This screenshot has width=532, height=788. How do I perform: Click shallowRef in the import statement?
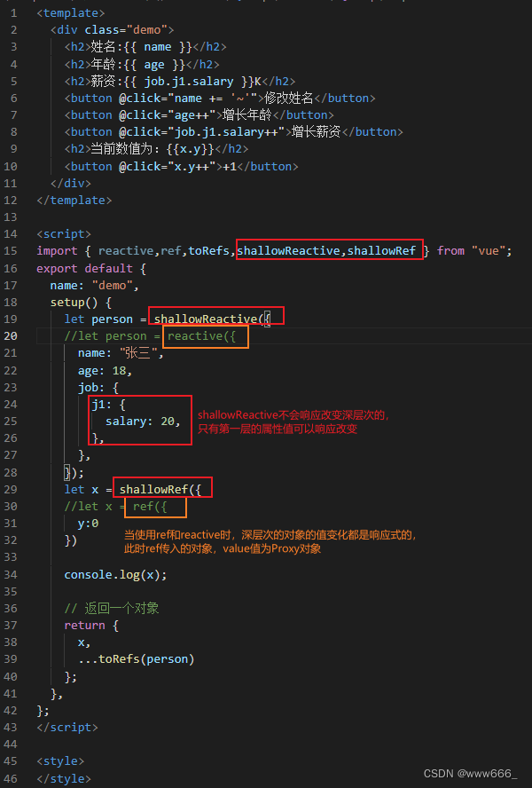click(x=382, y=251)
